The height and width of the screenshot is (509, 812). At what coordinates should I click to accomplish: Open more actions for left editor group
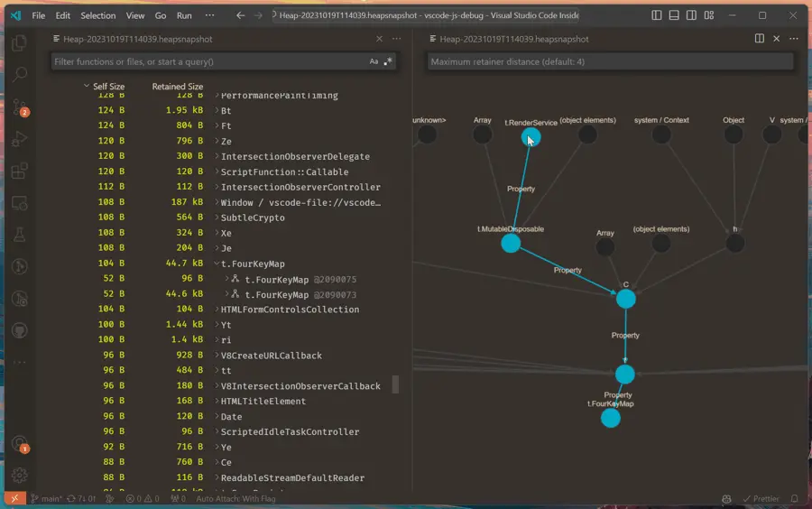[x=397, y=38]
